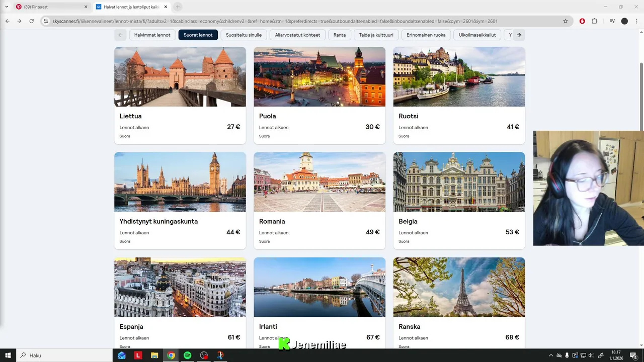Select the Ulkoilmaseikkailut filter

[x=477, y=35]
